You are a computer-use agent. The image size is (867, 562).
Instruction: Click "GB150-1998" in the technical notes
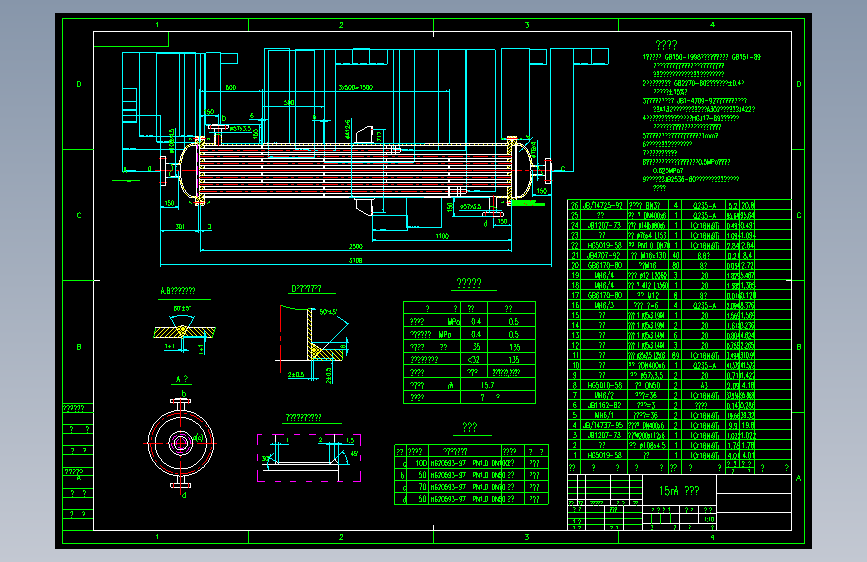coord(682,57)
